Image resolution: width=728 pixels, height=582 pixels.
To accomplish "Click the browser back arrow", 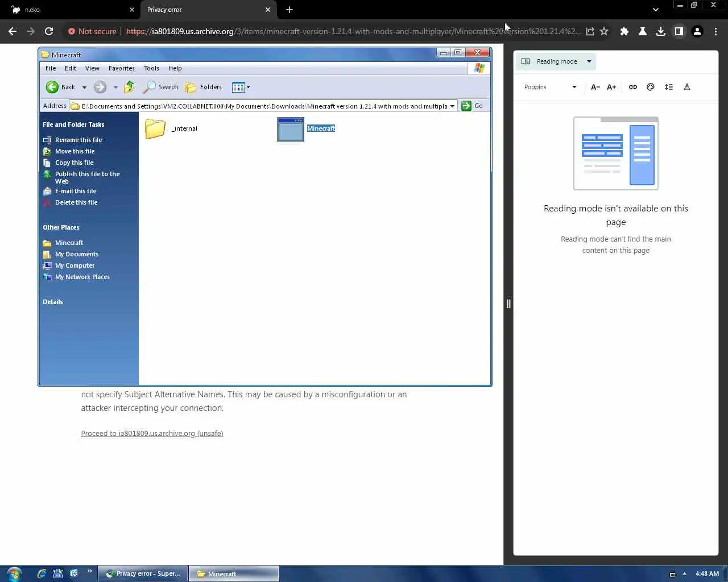I will tap(13, 31).
